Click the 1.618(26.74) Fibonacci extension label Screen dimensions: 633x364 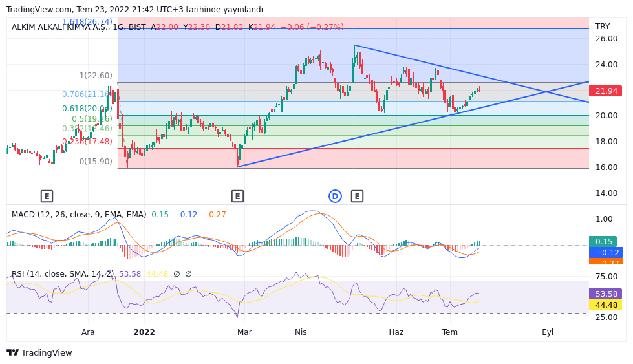[x=87, y=21]
